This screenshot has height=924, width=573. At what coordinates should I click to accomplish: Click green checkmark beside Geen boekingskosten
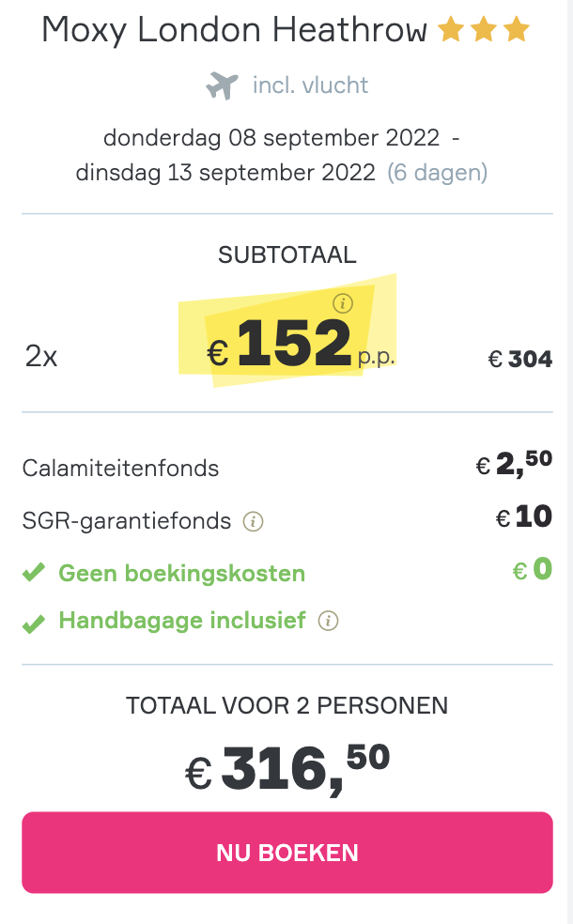(x=34, y=572)
